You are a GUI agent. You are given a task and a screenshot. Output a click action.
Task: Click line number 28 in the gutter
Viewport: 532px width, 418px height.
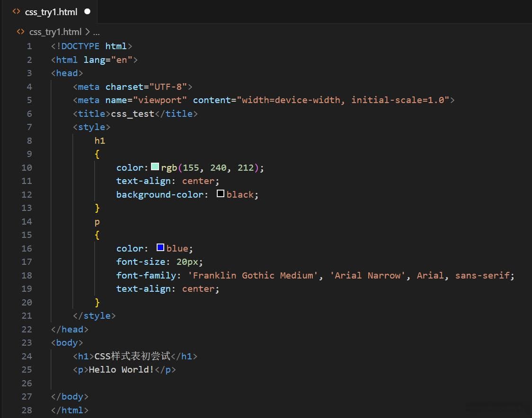click(x=27, y=410)
